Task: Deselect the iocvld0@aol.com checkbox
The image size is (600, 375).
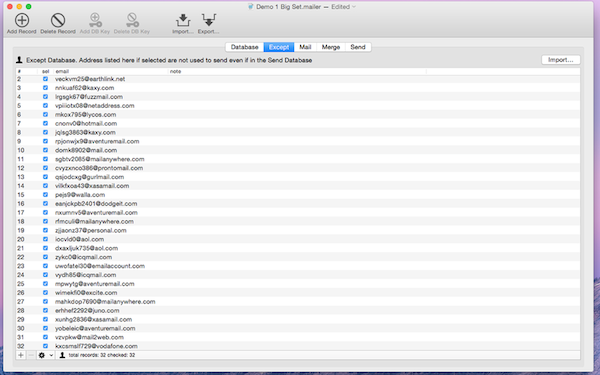Action: click(x=45, y=239)
